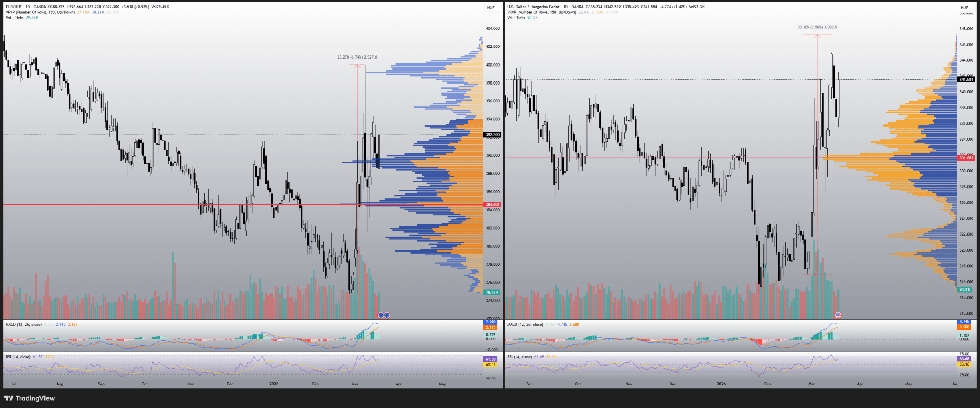The image size is (980, 408).
Task: Select Vol · Ticks legend on EUR/HUF chart
Action: (15, 18)
